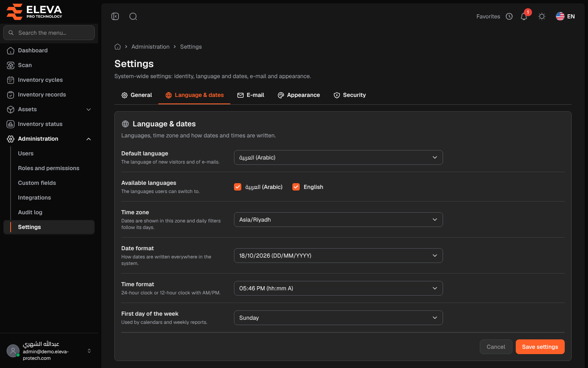Open the Time format dropdown
The height and width of the screenshot is (368, 588).
(x=339, y=288)
